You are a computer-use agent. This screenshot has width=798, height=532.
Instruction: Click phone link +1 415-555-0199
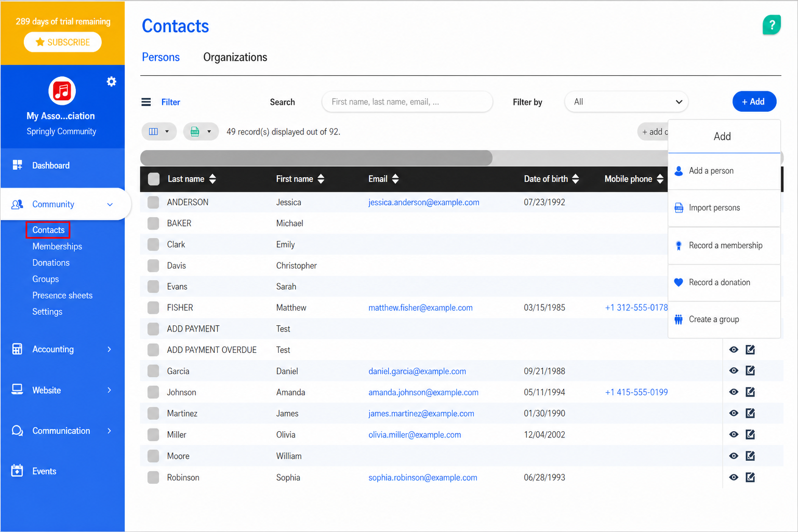[636, 392]
